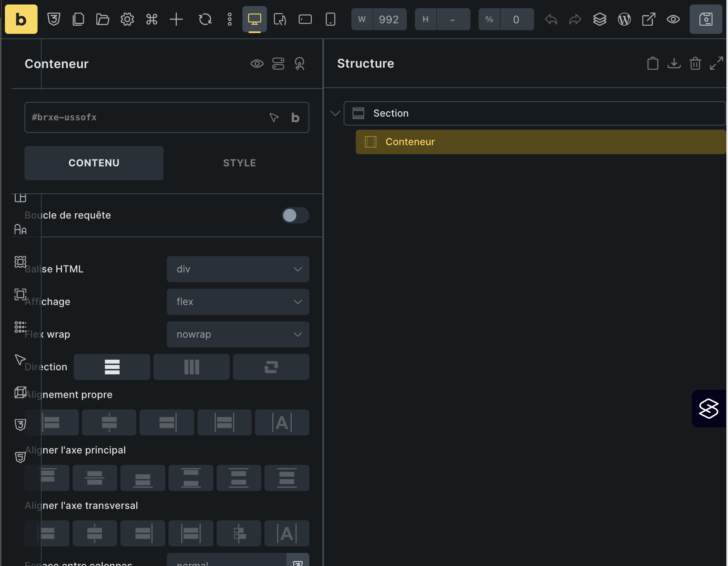728x566 pixels.
Task: Set Alignement propre to stretch
Action: [224, 422]
